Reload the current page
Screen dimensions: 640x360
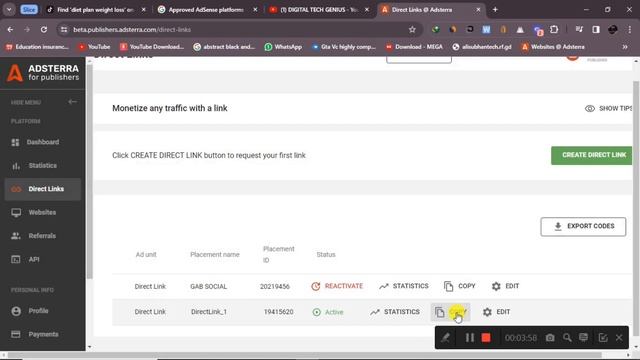(x=44, y=29)
